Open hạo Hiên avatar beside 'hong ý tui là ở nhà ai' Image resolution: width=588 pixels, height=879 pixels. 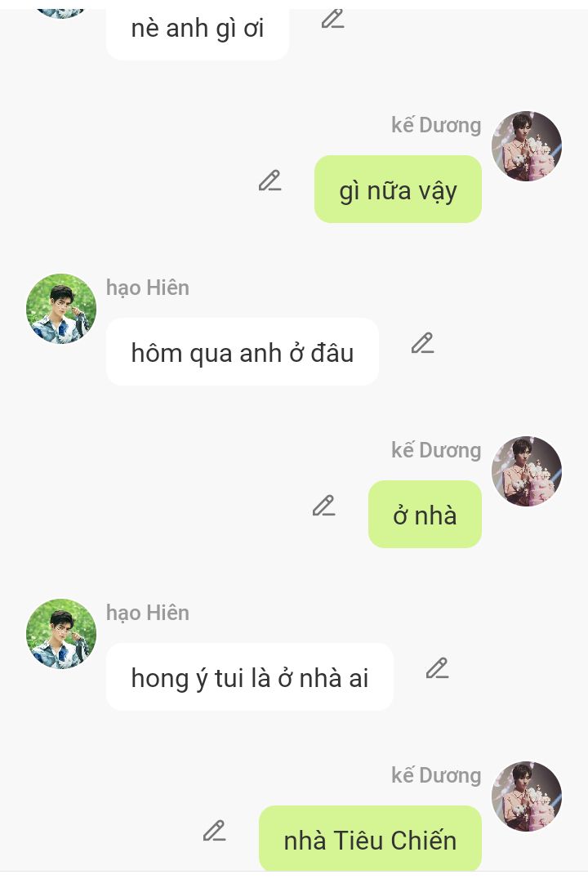(x=61, y=634)
